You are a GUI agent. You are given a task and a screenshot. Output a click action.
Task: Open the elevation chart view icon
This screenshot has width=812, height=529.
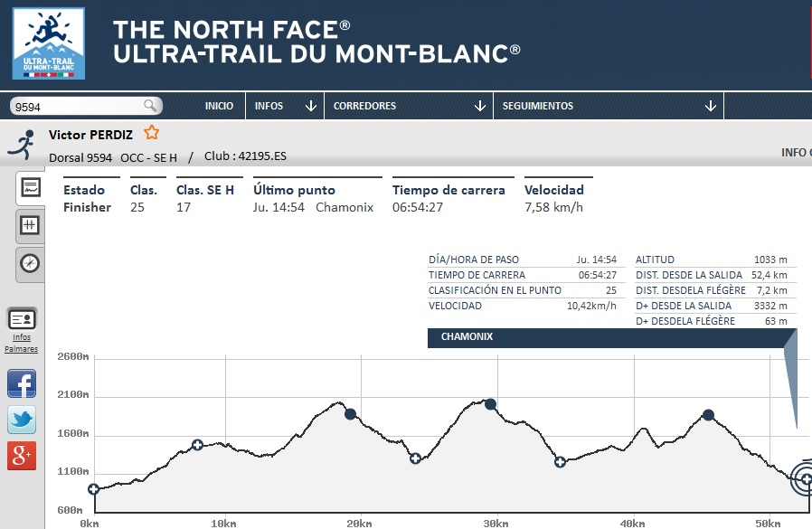tap(30, 188)
